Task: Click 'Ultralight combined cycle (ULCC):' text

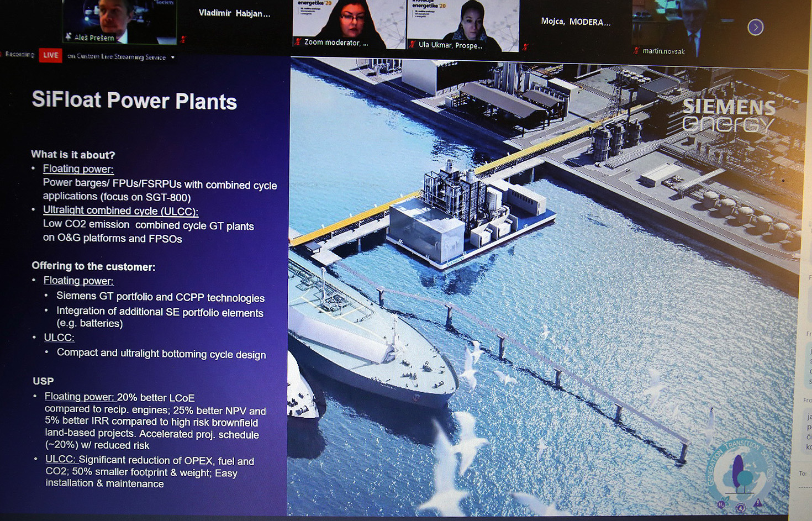Action: click(120, 210)
